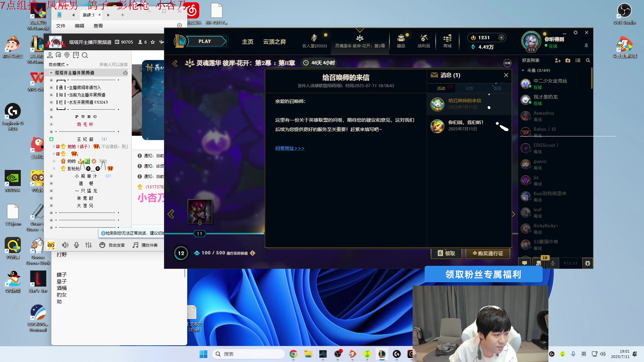Expand the 鸡毛杯 channel in YY
This screenshot has width=644, height=362.
(51, 124)
